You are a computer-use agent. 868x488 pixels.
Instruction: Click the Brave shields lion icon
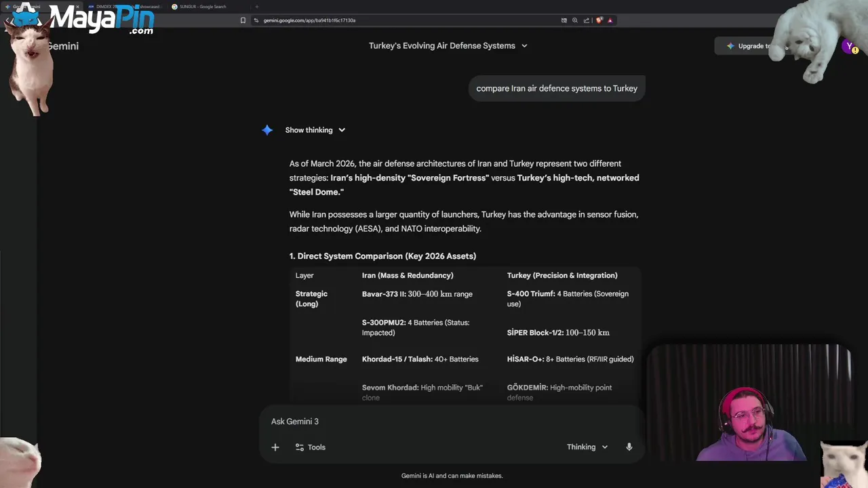tap(599, 20)
